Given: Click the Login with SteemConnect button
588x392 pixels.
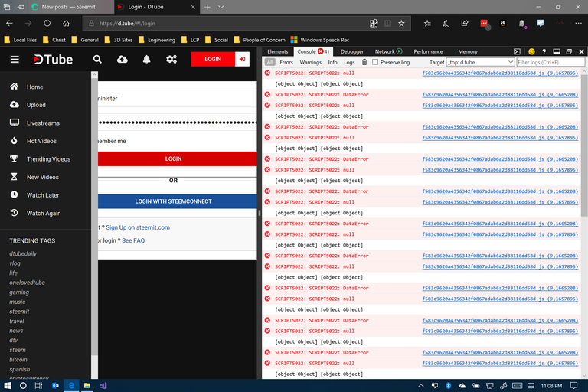Looking at the screenshot, I should (x=173, y=201).
